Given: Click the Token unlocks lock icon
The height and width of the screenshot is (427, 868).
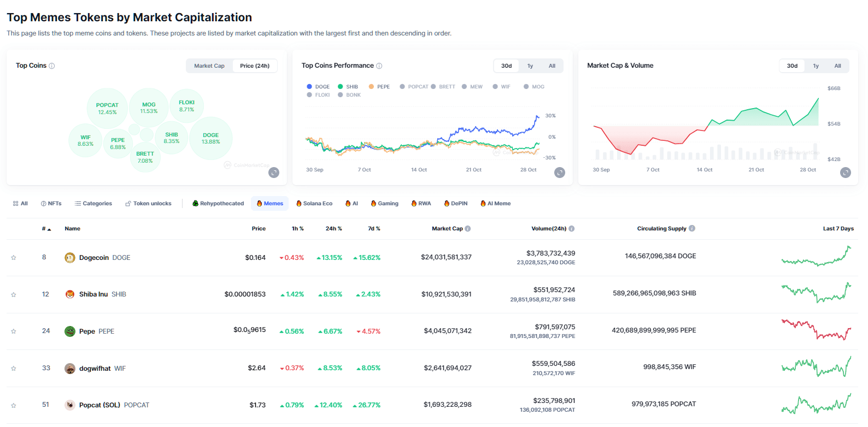Looking at the screenshot, I should tap(128, 204).
